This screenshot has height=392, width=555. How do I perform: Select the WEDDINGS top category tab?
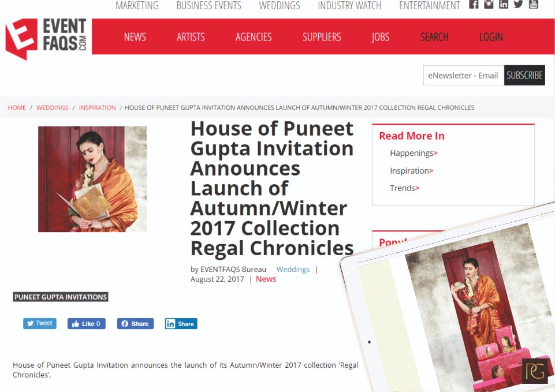click(x=280, y=6)
